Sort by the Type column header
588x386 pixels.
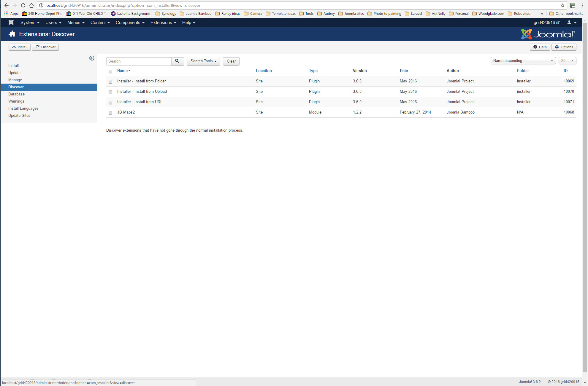(313, 71)
